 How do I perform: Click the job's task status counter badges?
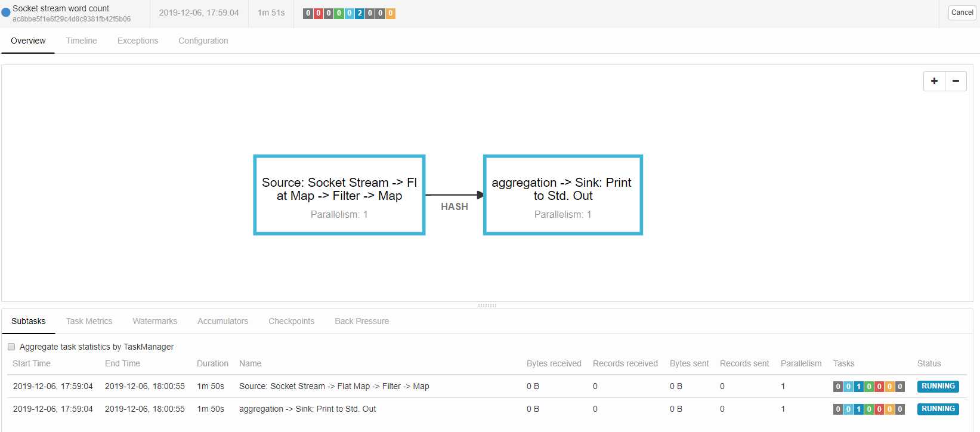349,13
